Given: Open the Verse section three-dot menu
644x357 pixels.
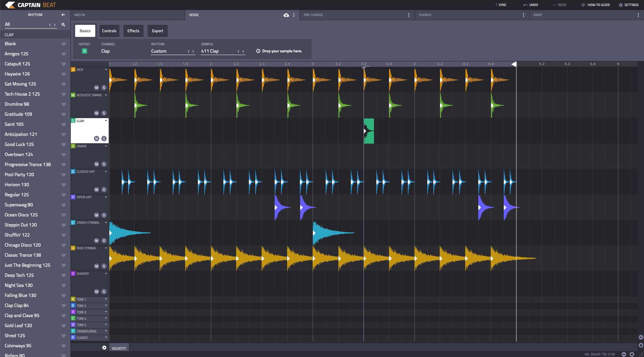Looking at the screenshot, I should [x=294, y=15].
